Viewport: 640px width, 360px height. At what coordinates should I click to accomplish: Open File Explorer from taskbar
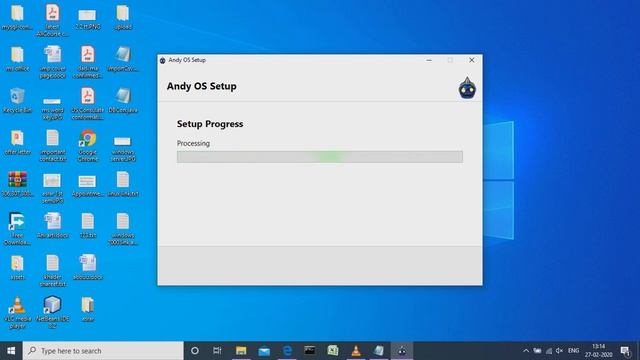241,351
